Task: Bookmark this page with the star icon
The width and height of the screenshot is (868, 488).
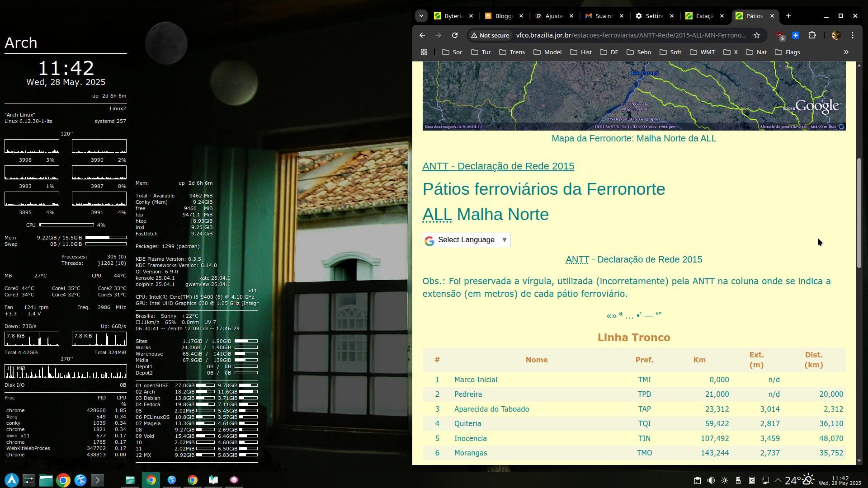Action: [756, 35]
